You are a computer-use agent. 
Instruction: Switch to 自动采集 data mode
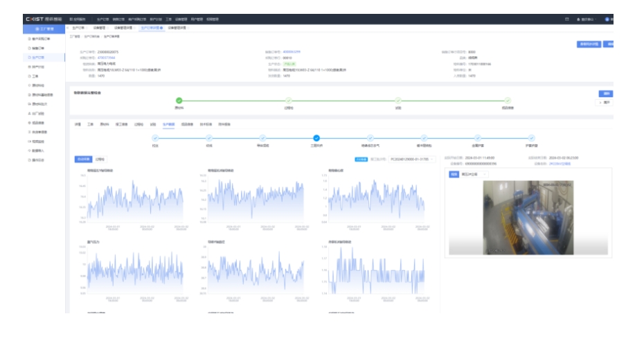[x=82, y=159]
